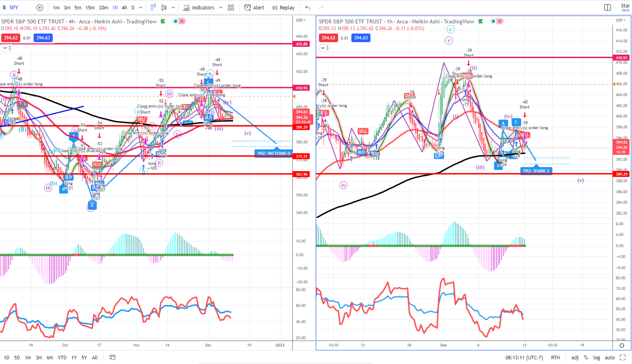Select the 6M date range
Image resolution: width=632 pixels, height=364 pixels.
point(50,357)
